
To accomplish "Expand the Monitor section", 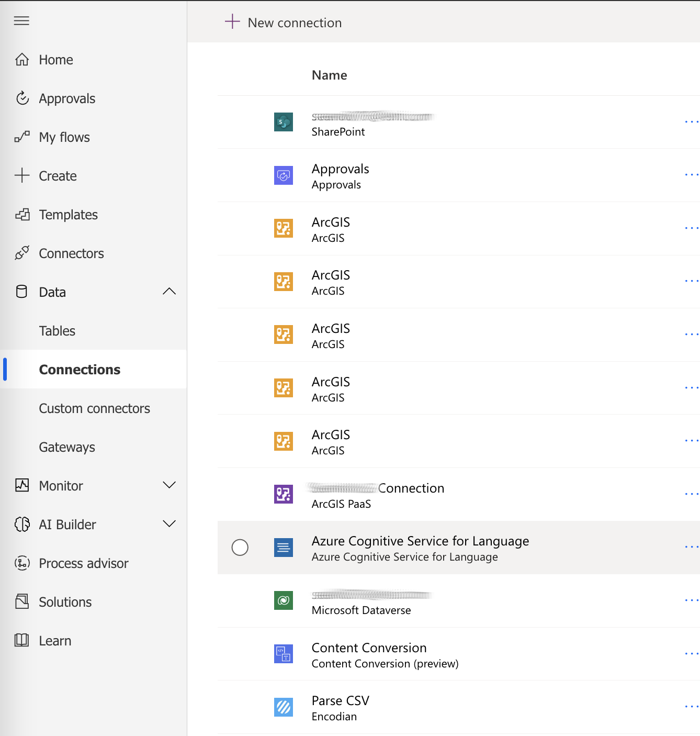I will pos(169,485).
